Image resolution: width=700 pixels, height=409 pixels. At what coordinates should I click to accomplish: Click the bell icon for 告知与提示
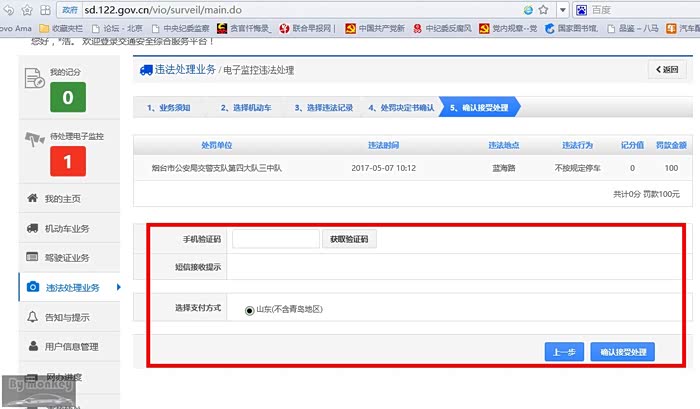pyautogui.click(x=32, y=317)
